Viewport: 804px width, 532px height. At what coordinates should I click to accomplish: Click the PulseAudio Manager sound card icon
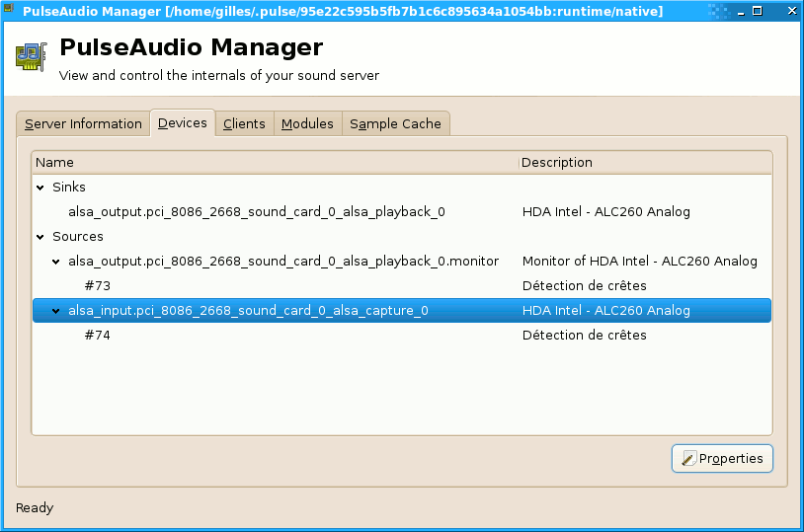(32, 57)
